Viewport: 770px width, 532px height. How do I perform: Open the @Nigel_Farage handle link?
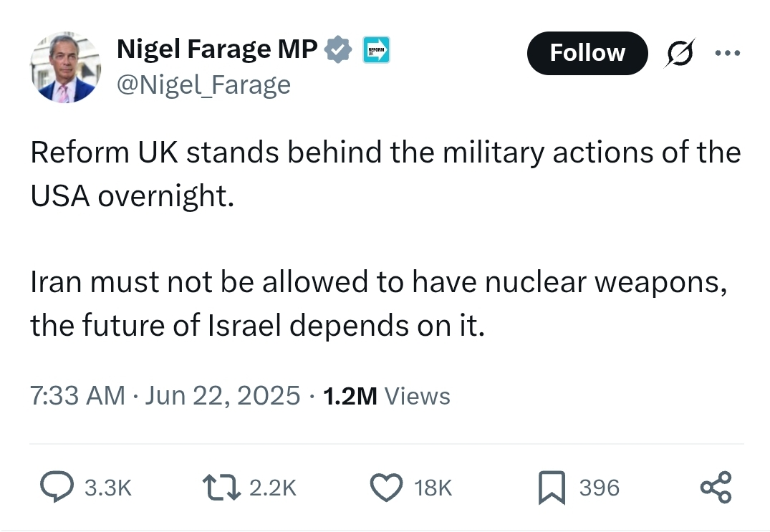204,85
